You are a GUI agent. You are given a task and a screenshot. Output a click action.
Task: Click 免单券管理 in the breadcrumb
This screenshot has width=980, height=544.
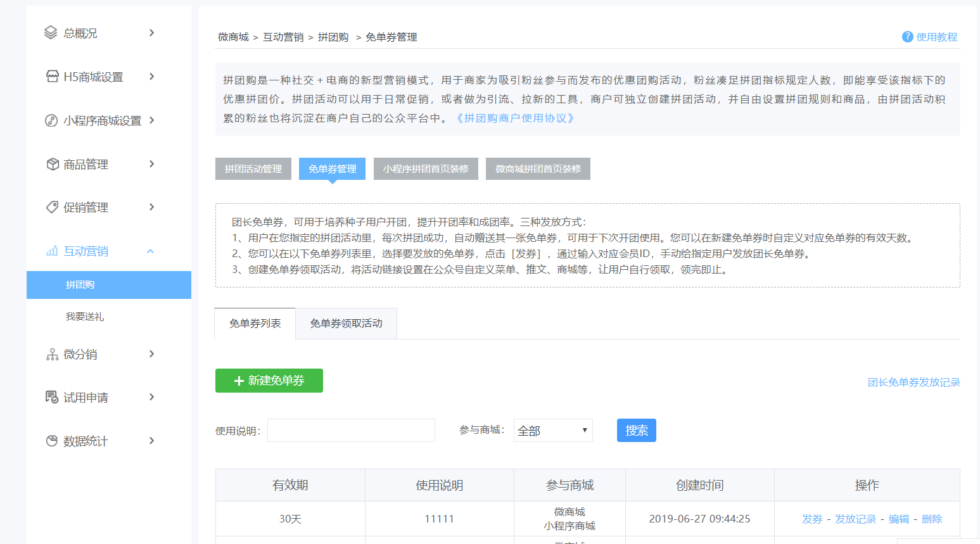[x=391, y=37]
